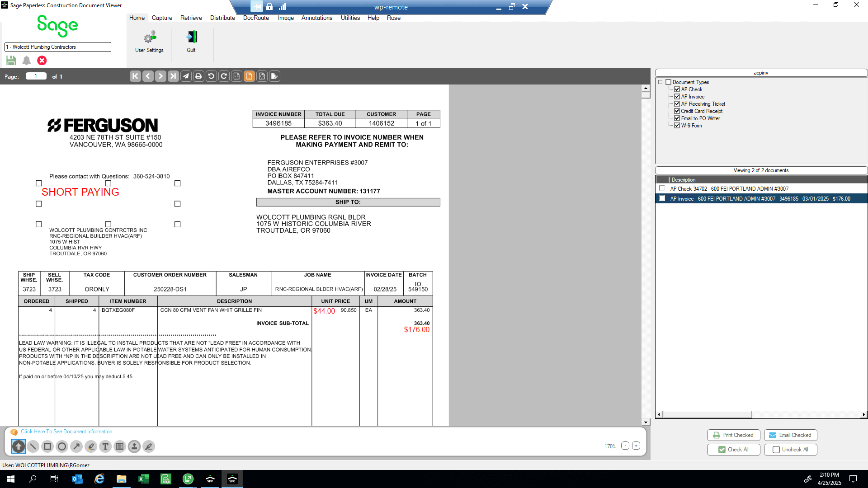Open Outlook from the taskbar
Screen dimensions: 868x488
(x=77, y=479)
